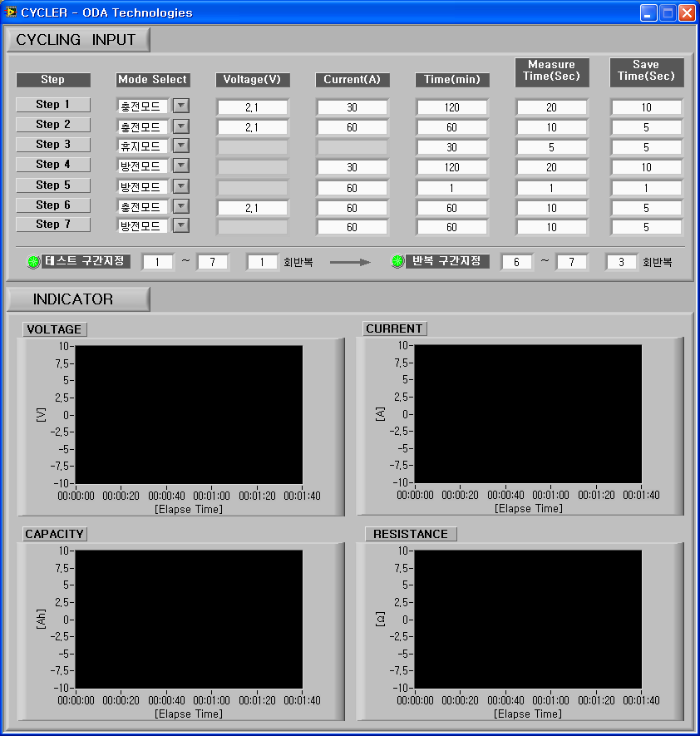Open Step 1 mode dropdown arrow

click(x=181, y=106)
